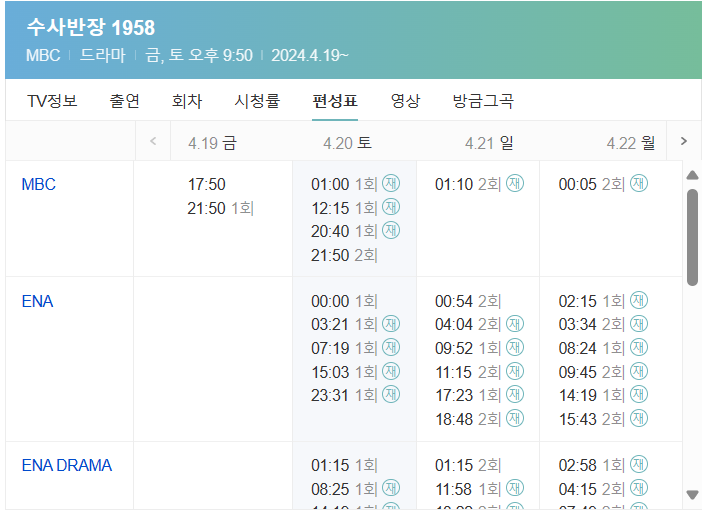The height and width of the screenshot is (518, 706).
Task: Open the ENA DRAMA channel link
Action: click(x=67, y=465)
